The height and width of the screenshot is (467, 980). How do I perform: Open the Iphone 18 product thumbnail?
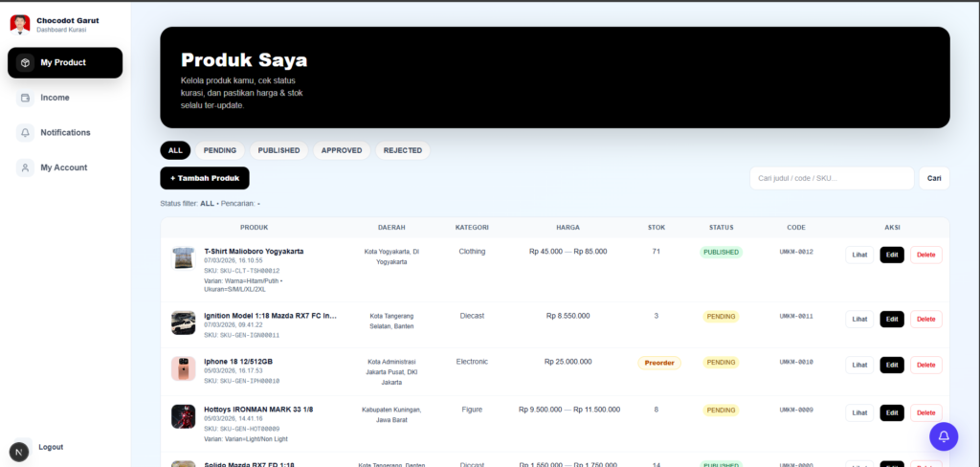coord(183,368)
